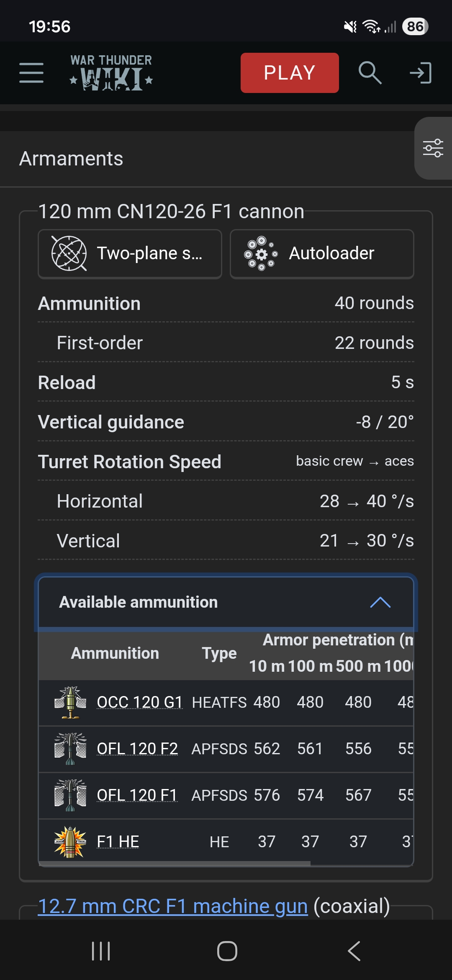Tap the Android back navigation button
This screenshot has width=452, height=980.
point(354,951)
